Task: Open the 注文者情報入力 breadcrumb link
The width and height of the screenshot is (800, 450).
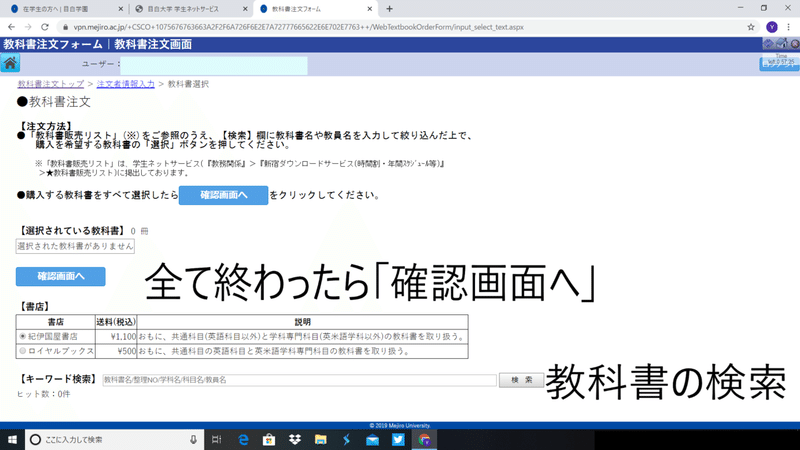Action: [x=126, y=84]
